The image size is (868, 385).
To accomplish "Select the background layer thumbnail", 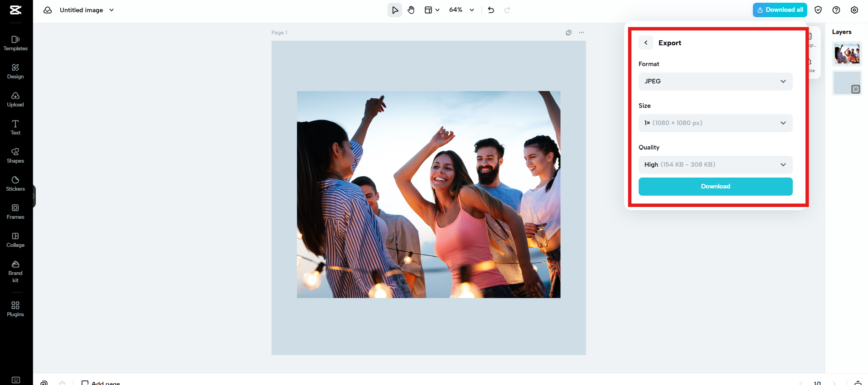I will pyautogui.click(x=847, y=83).
